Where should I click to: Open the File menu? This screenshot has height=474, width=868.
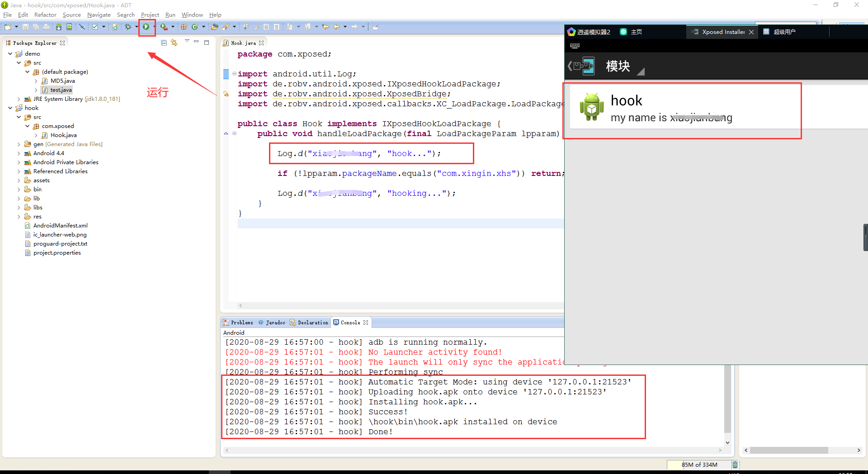(7, 15)
